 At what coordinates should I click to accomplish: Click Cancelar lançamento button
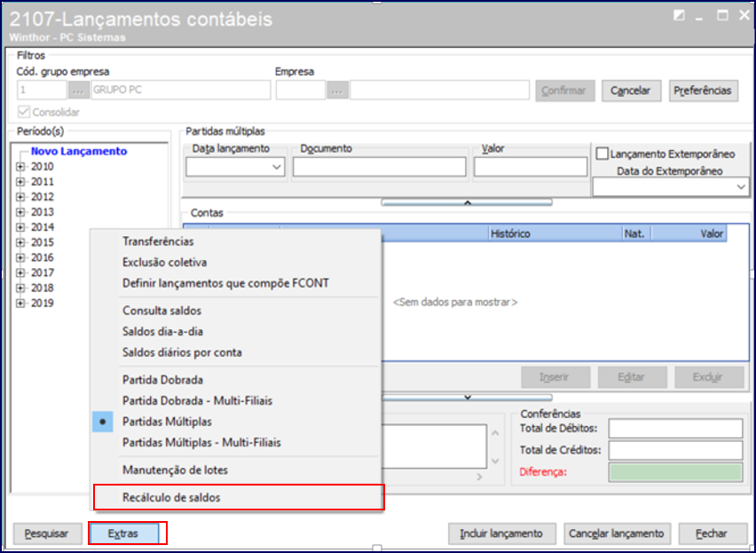coord(617,533)
